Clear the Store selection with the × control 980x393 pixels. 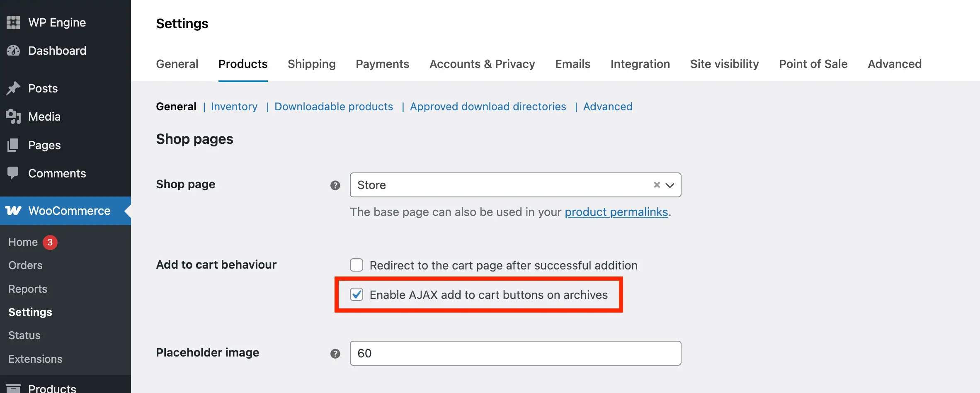656,185
